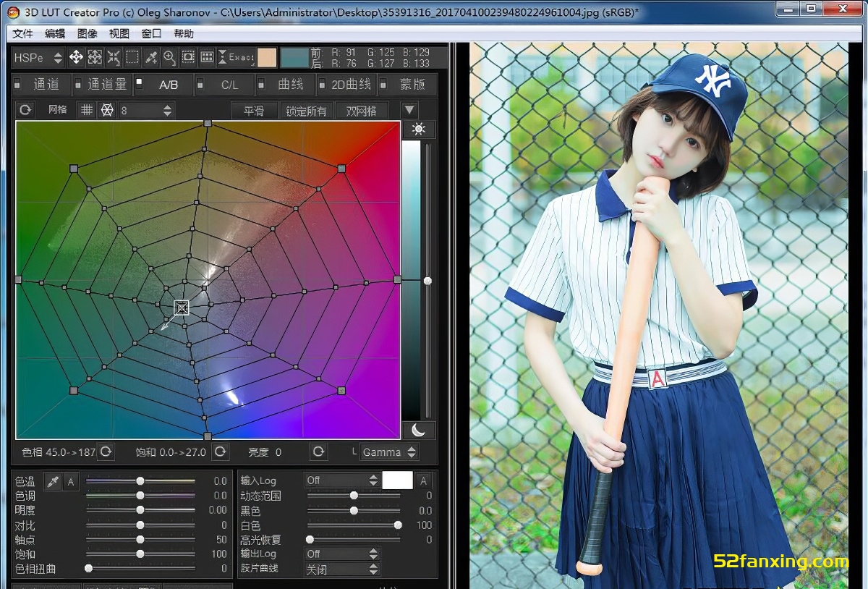Toggle the Exact matching mode icon
Image resolution: width=868 pixels, height=589 pixels.
click(237, 57)
